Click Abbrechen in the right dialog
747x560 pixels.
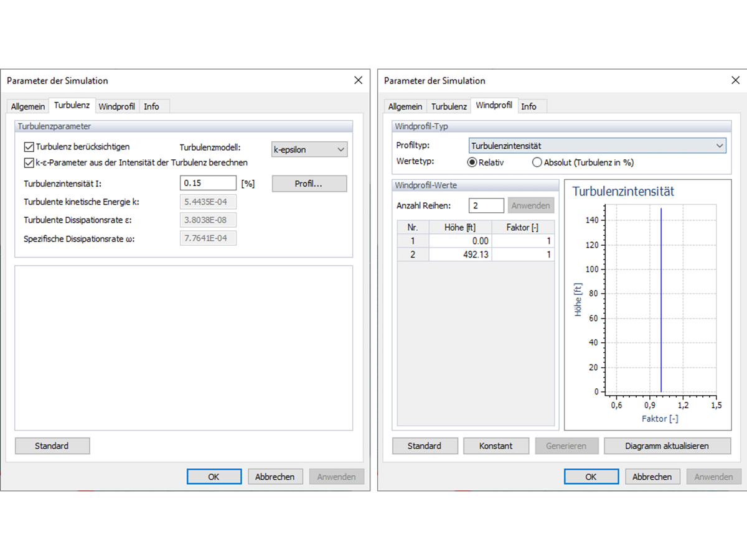point(652,477)
